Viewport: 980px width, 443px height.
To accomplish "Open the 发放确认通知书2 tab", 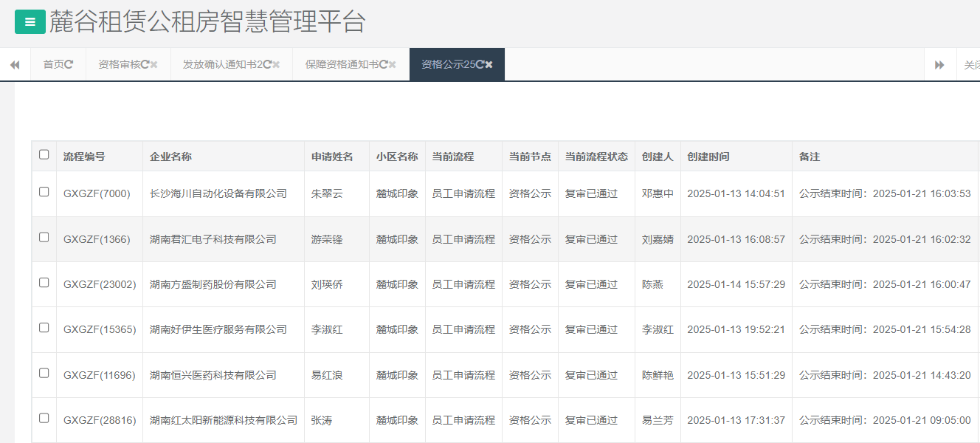I will [221, 63].
